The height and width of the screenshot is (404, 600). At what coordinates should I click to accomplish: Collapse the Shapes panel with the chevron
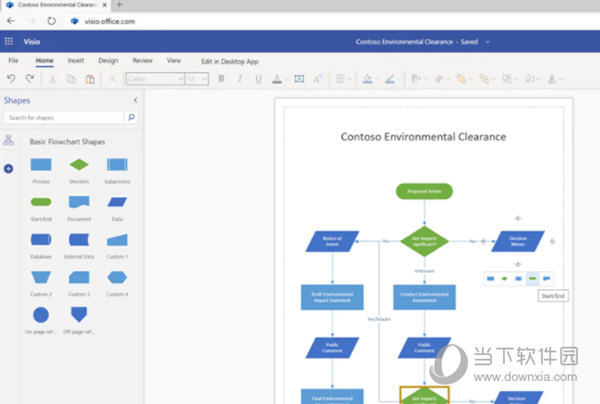135,101
